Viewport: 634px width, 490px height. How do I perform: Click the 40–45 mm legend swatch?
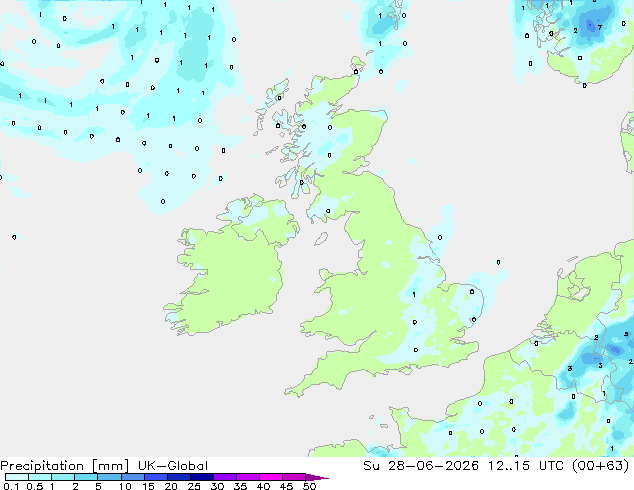pos(271,477)
